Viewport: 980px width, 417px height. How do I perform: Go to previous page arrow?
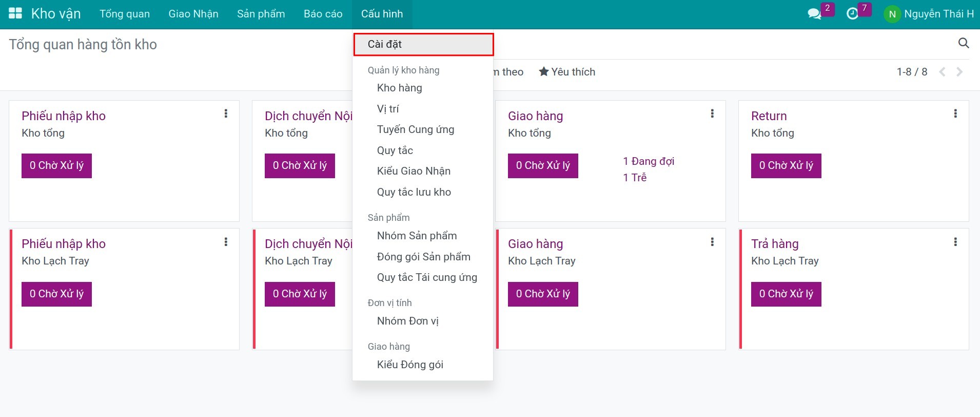pyautogui.click(x=942, y=72)
